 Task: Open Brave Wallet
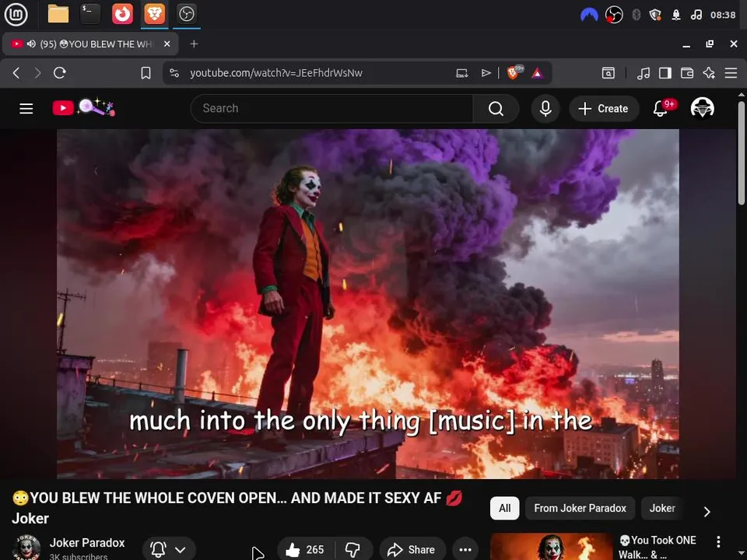pyautogui.click(x=687, y=73)
